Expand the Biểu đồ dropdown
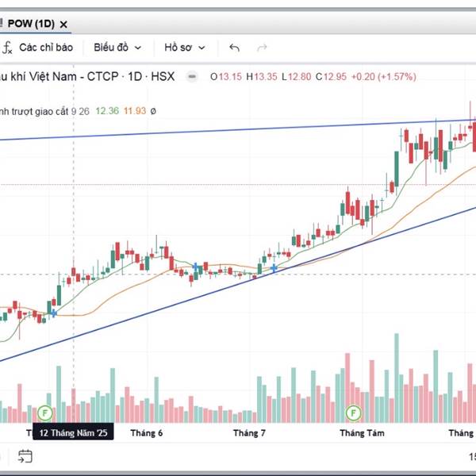Viewport: 476px width, 476px height. [117, 48]
